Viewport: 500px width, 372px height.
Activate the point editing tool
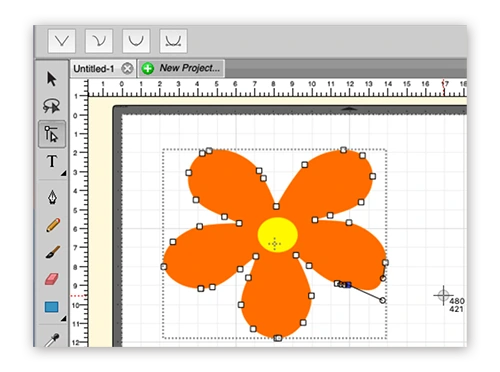52,134
